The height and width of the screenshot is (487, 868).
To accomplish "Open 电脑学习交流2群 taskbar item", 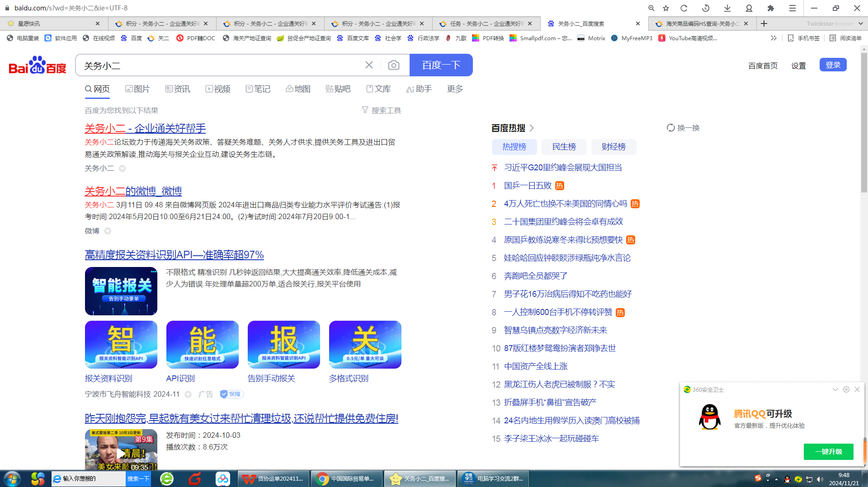I will point(493,478).
